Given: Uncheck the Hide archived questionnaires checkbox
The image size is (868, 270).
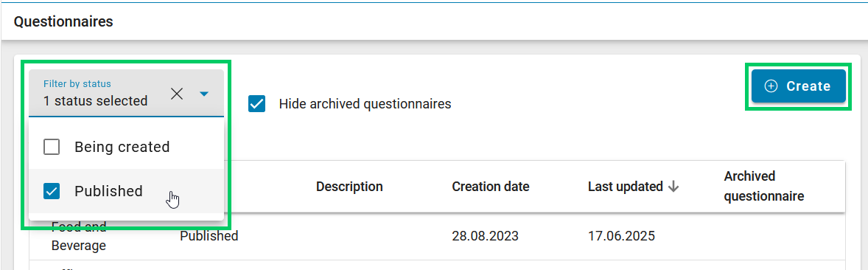Looking at the screenshot, I should click(257, 104).
